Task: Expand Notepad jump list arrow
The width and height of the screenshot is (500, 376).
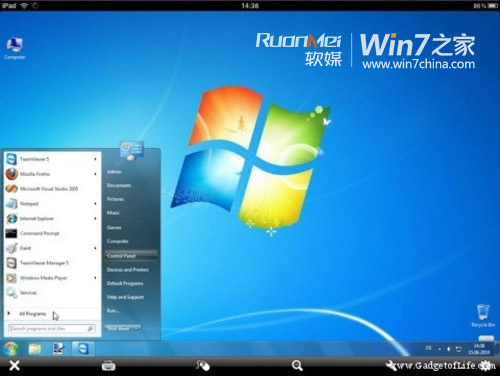Action: click(95, 204)
